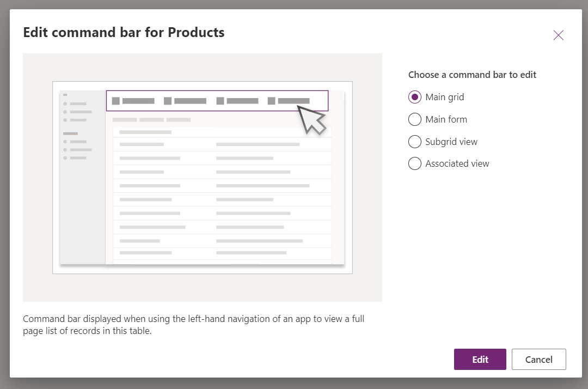The height and width of the screenshot is (389, 588).
Task: Click the title Edit command bar for Products
Action: (x=123, y=32)
